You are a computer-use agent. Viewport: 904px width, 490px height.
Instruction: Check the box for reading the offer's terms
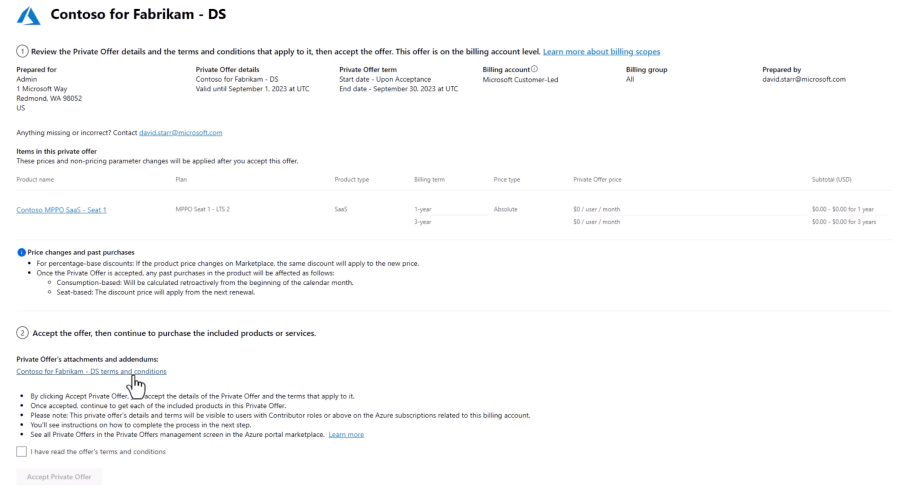[x=22, y=452]
